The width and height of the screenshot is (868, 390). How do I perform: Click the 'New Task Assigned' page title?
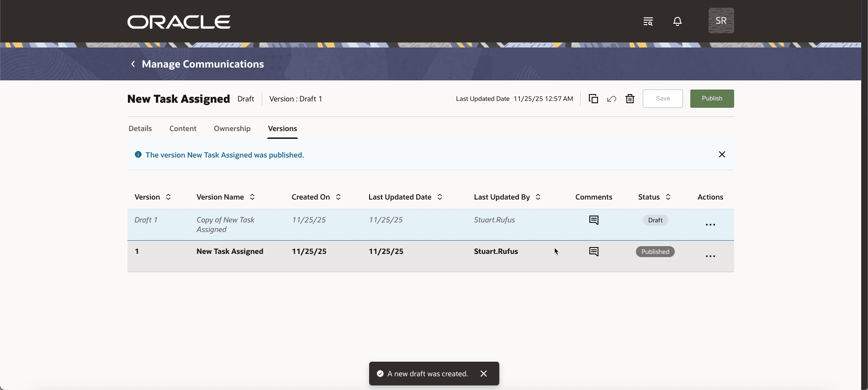[x=179, y=99]
